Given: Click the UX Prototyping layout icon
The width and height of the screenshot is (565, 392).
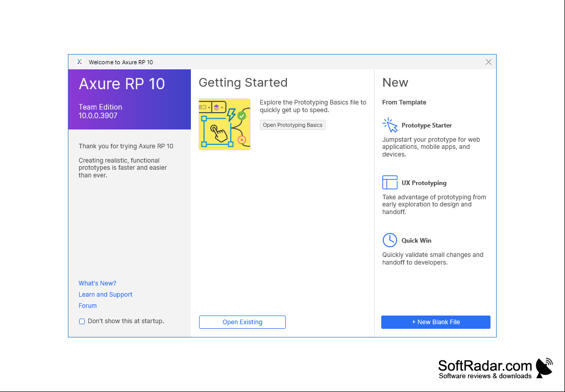Looking at the screenshot, I should [x=390, y=182].
